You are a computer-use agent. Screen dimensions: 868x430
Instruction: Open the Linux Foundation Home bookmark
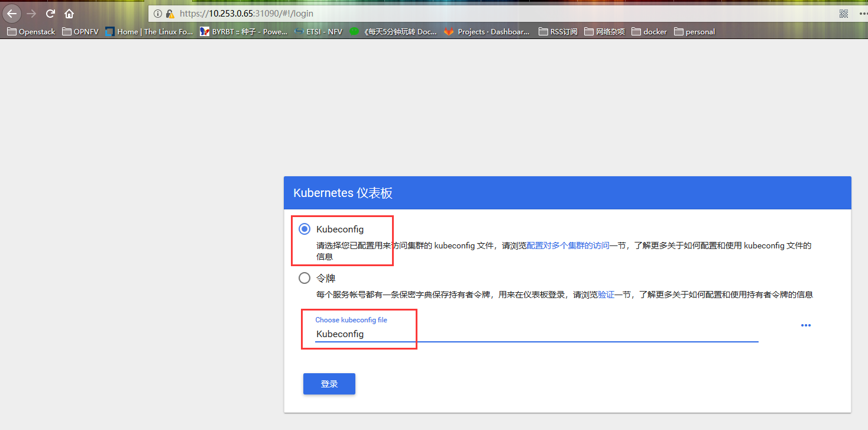pos(149,32)
